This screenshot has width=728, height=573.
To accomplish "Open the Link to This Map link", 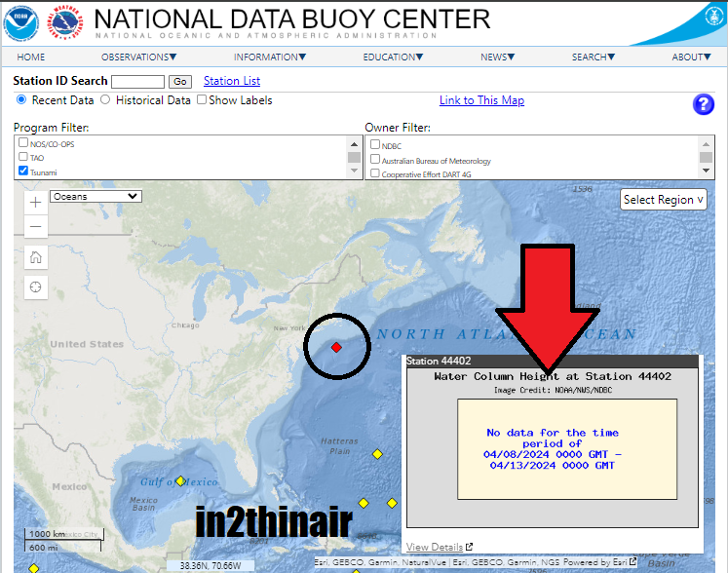I will (x=481, y=100).
